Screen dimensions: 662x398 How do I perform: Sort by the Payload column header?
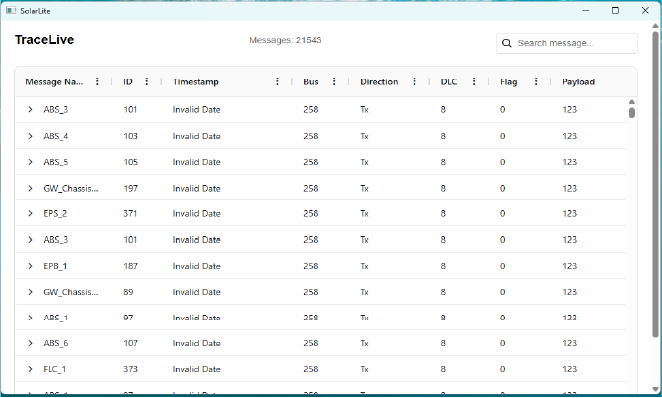pyautogui.click(x=578, y=81)
